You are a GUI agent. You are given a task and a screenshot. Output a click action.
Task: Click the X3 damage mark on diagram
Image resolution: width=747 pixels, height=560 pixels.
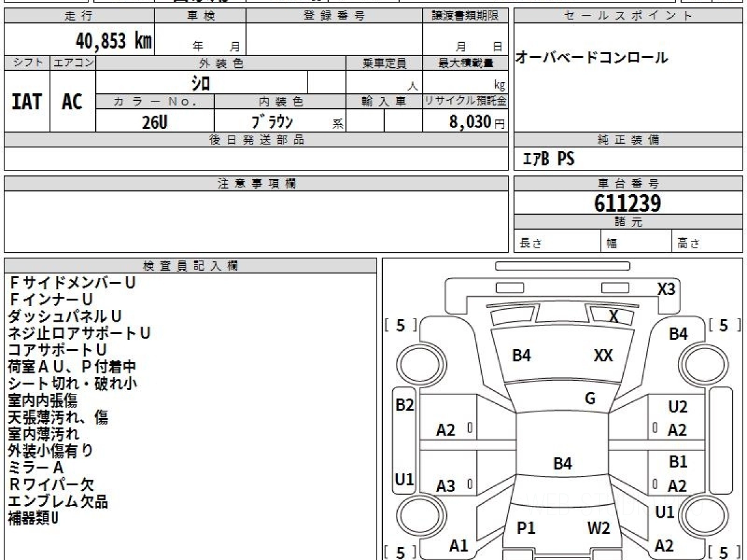pyautogui.click(x=666, y=289)
